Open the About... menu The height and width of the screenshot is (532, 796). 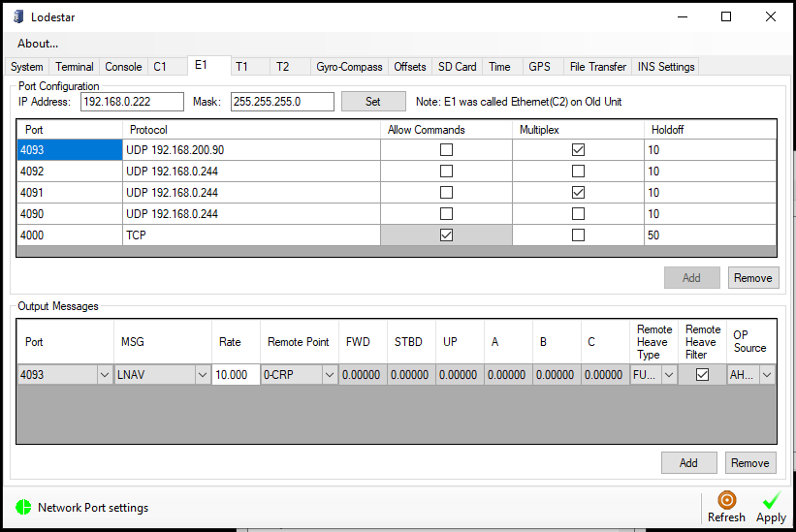point(38,44)
